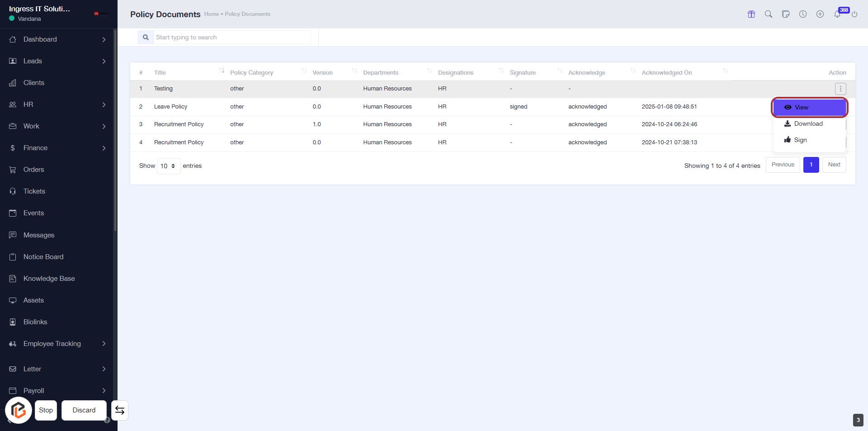Click the Home breadcrumb link
The width and height of the screenshot is (868, 431).
tap(211, 14)
